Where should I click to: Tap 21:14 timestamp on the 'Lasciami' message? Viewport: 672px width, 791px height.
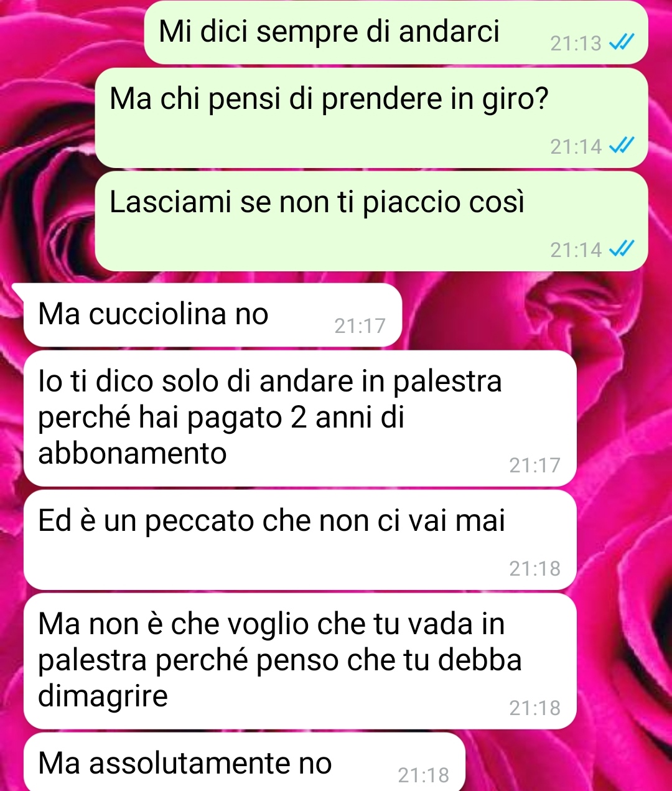click(576, 250)
